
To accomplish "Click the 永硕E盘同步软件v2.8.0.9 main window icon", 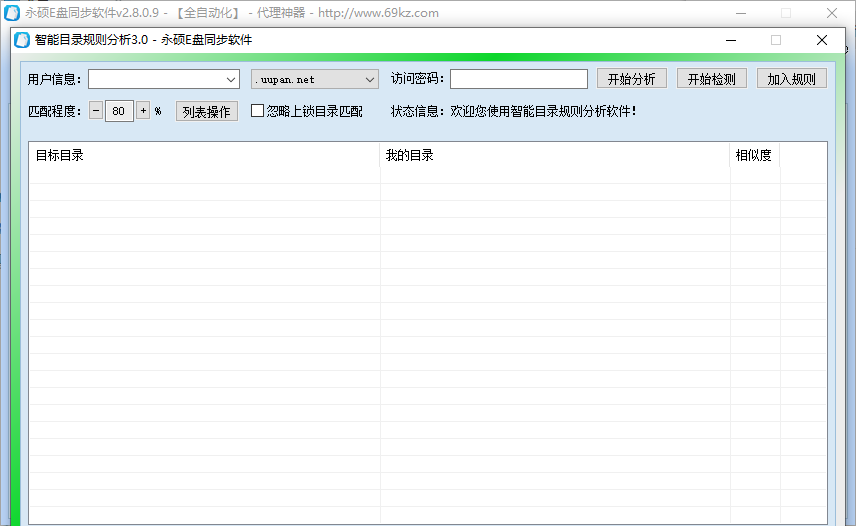I will coord(12,13).
